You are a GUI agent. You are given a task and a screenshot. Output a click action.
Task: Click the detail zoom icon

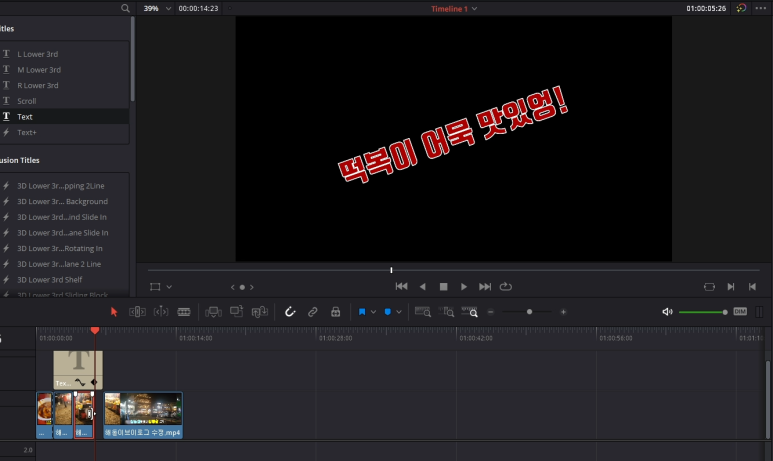[x=446, y=312]
